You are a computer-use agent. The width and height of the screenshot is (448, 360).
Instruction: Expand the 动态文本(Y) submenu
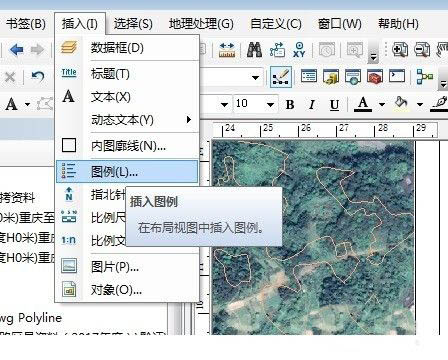click(127, 120)
